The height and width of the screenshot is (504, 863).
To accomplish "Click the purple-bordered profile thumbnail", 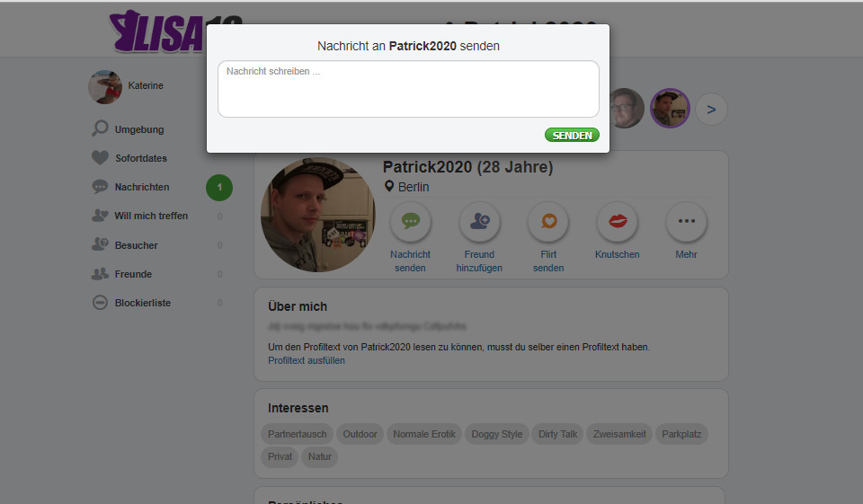I will [670, 109].
